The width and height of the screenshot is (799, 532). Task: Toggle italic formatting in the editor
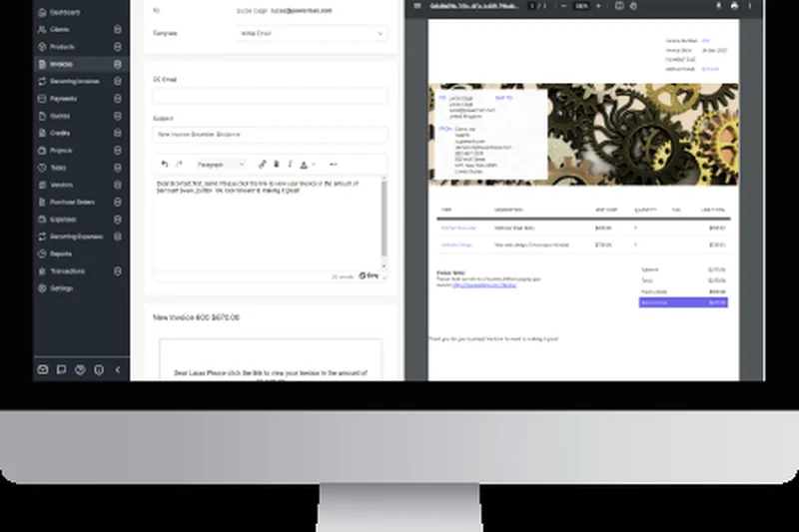click(x=290, y=164)
